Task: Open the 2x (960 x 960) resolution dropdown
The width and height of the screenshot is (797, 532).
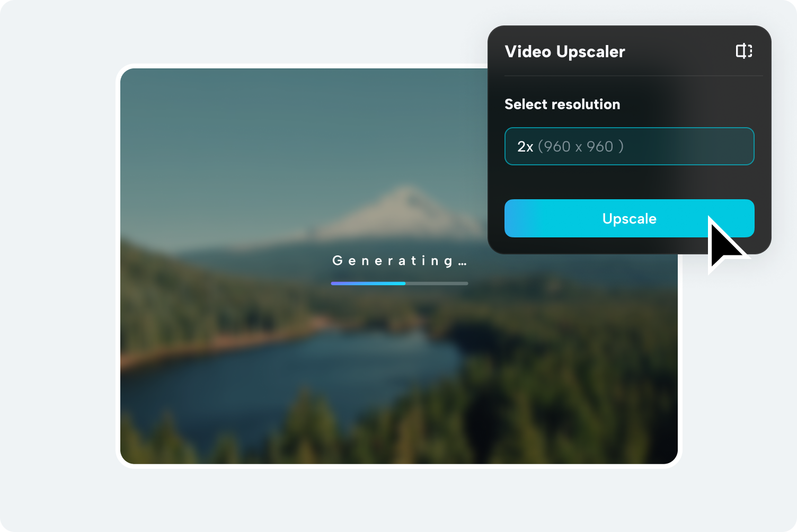Action: 629,146
